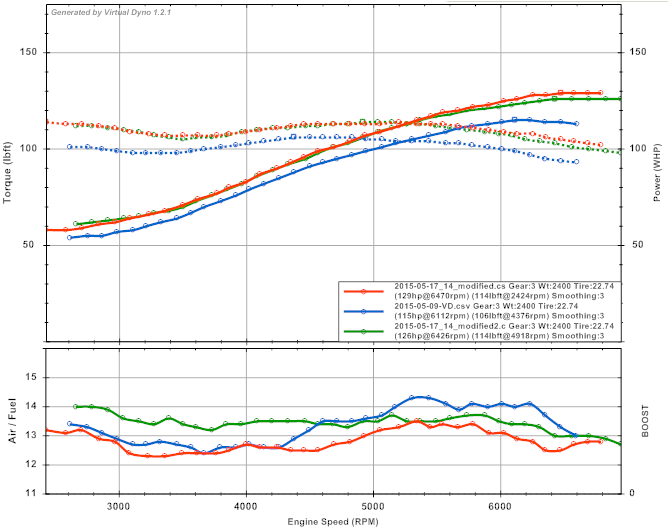
Task: Click the left torque axis 100 label
Action: pos(29,149)
